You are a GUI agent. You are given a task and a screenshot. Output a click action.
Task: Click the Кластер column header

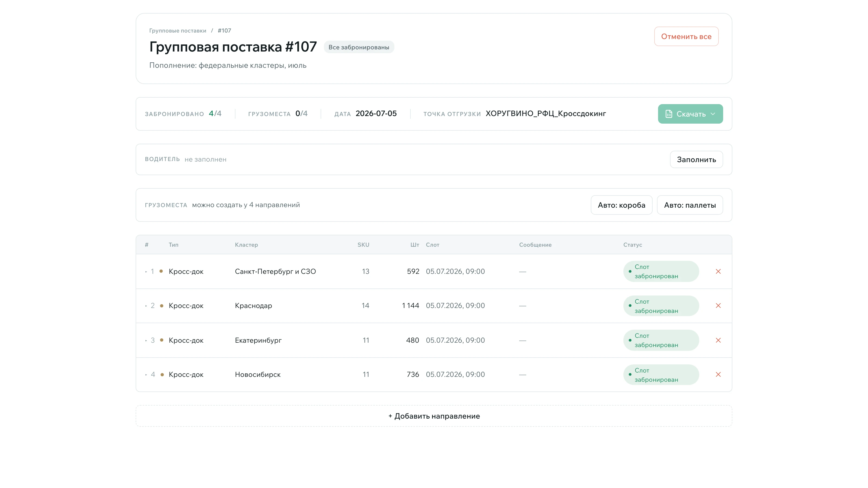(246, 245)
